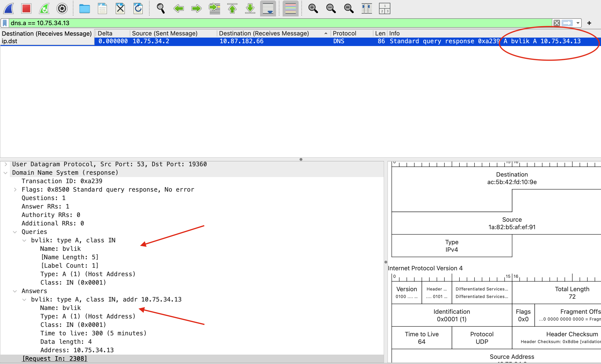Open a capture file with the folder icon

84,8
